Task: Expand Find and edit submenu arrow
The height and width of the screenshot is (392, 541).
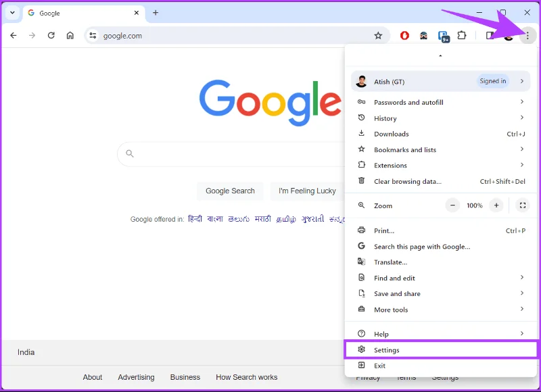Action: tap(521, 277)
